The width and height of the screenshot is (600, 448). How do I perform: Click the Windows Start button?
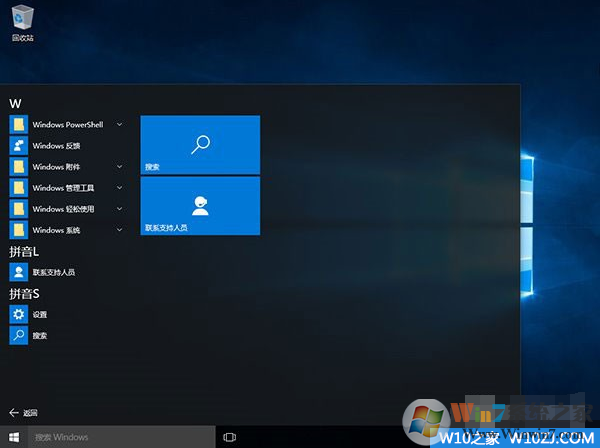coord(14,437)
